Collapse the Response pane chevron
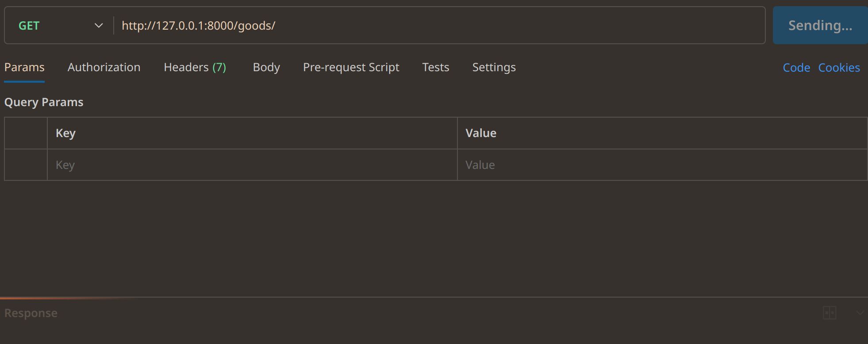Screen dimensions: 868x344 coord(860,313)
